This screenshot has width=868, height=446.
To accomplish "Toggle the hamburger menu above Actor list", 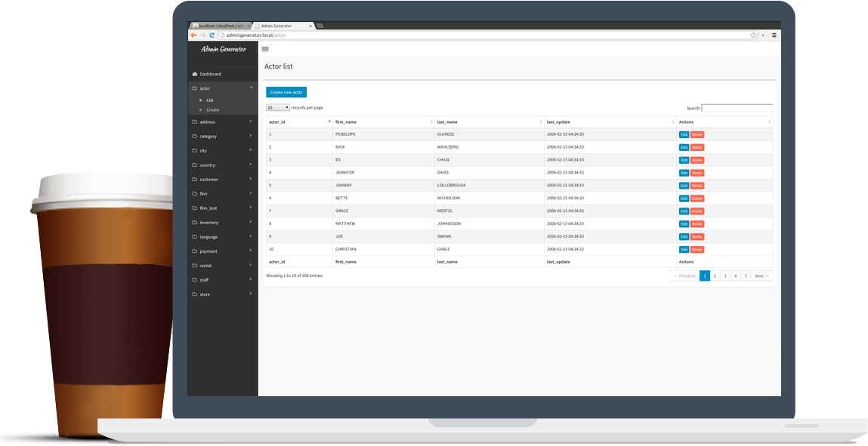I will (264, 48).
